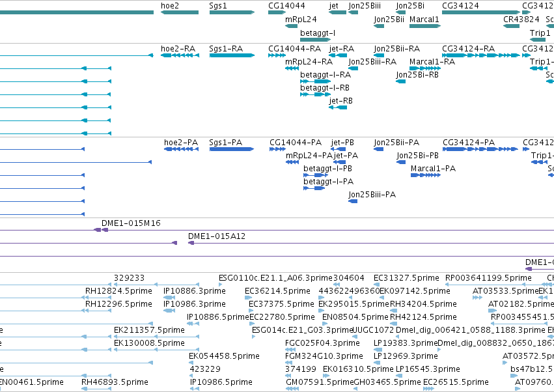The width and height of the screenshot is (554, 392).
Task: Click the Jon25Bi-RB transcript
Action: tap(400, 81)
